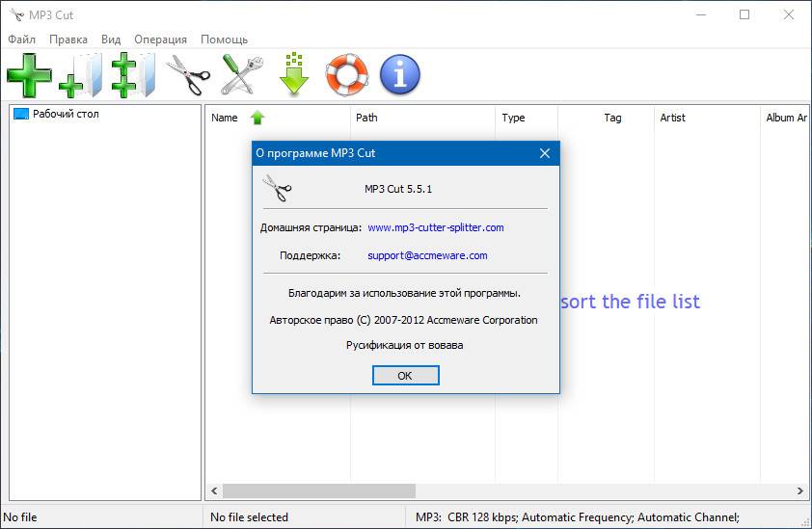Click the scissors icon in the about dialog
The height and width of the screenshot is (529, 812).
tap(277, 188)
